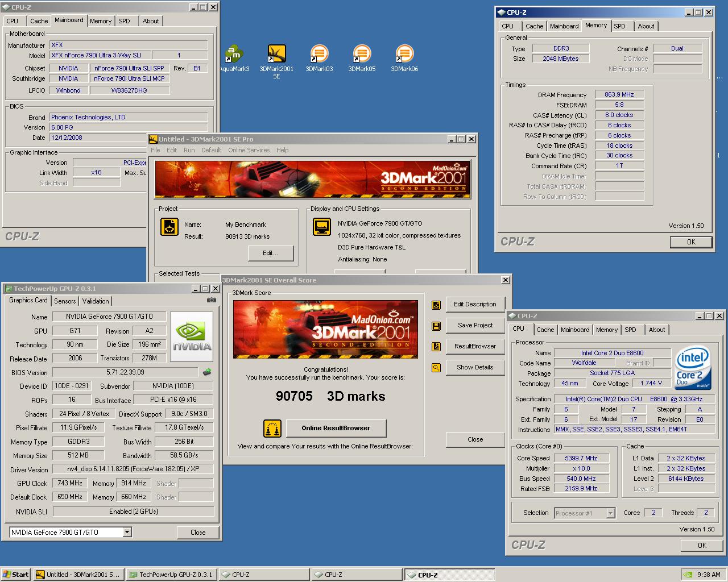The width and height of the screenshot is (728, 582).
Task: Click the BIOS Version 5.71.22.39.09 field
Action: tap(125, 372)
